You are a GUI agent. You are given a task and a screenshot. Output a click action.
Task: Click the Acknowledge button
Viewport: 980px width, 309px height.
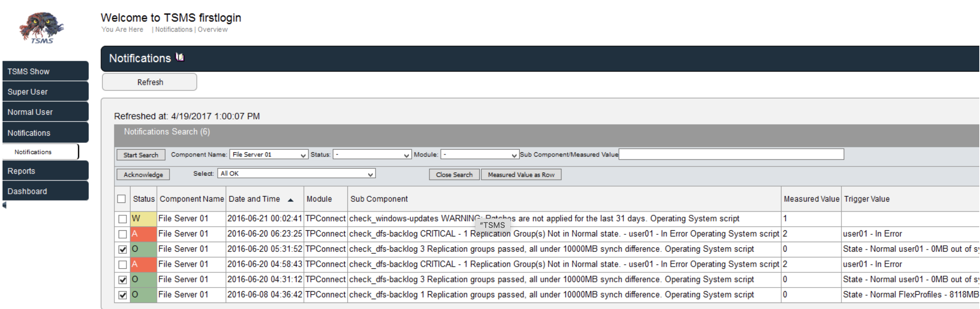click(x=143, y=175)
